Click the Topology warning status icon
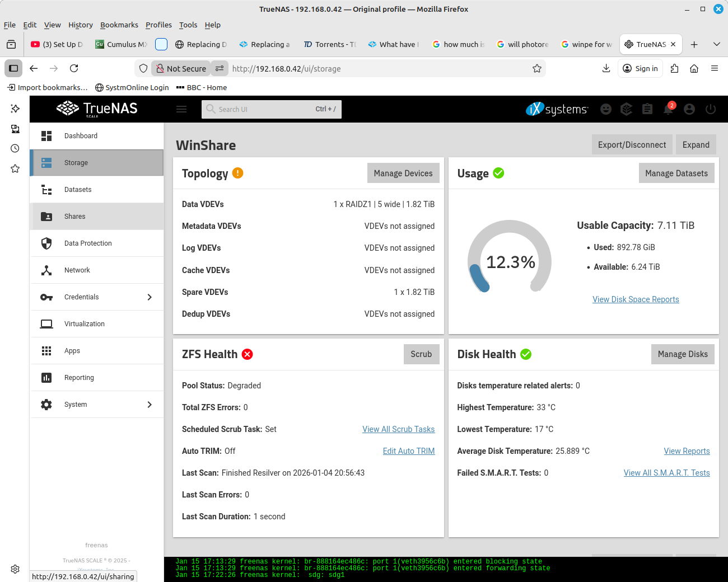The image size is (728, 582). 237,173
